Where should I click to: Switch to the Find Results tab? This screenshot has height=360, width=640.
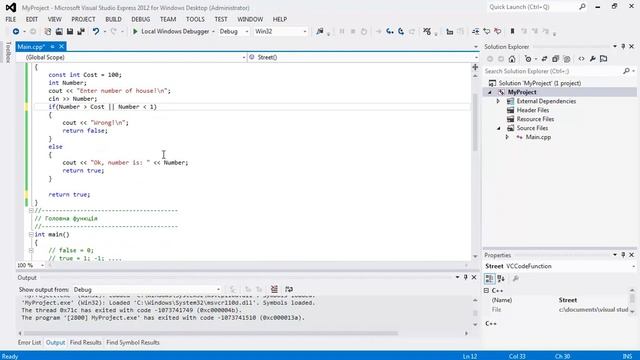click(85, 342)
